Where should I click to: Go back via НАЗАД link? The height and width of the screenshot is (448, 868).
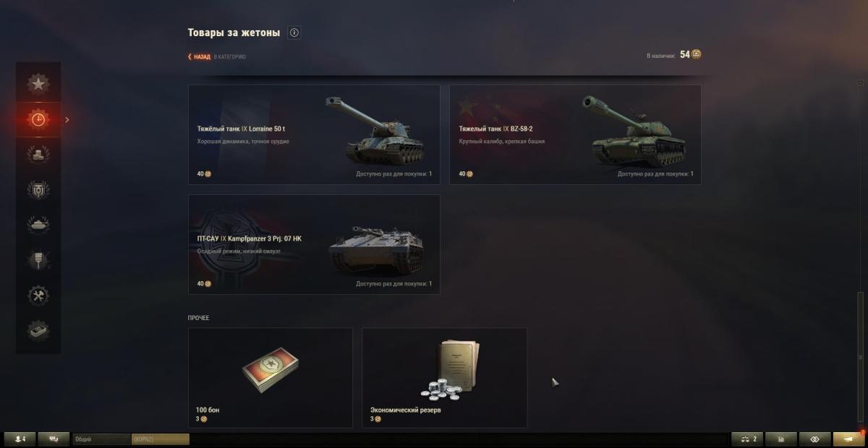pyautogui.click(x=200, y=56)
